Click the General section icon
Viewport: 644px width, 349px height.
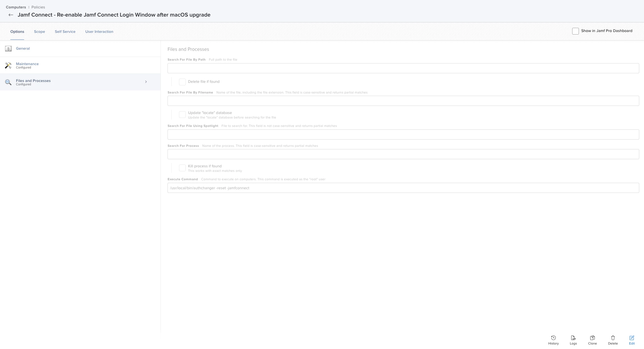(x=8, y=49)
